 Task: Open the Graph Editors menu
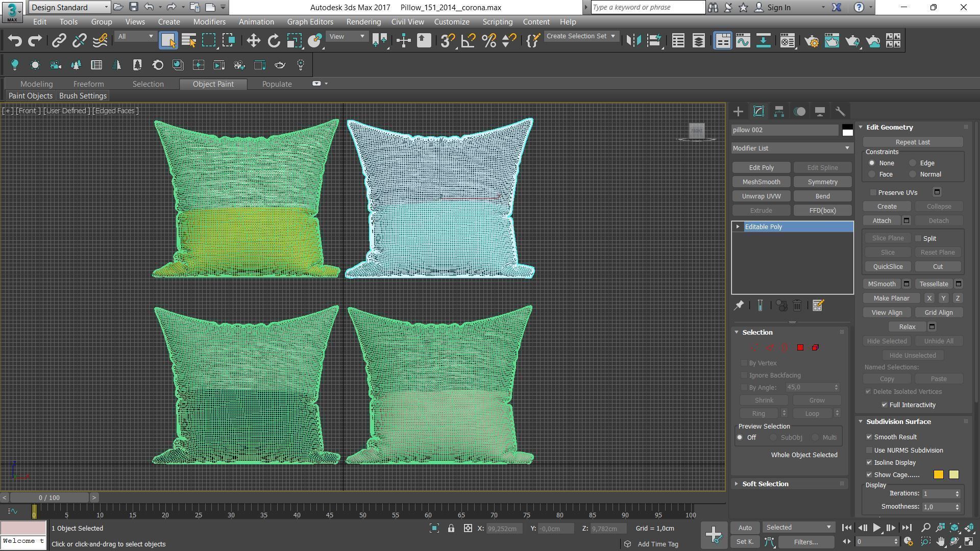310,22
